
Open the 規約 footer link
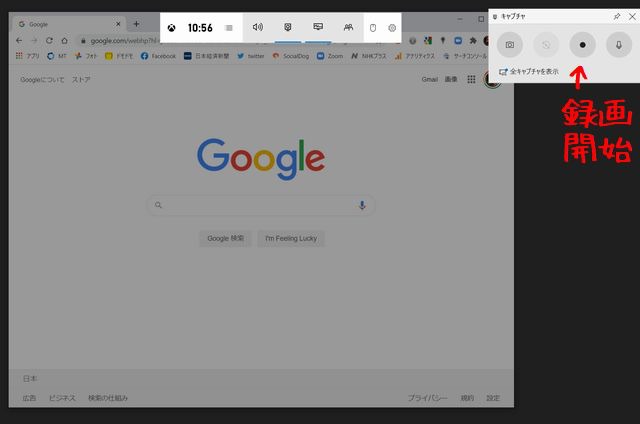467,398
